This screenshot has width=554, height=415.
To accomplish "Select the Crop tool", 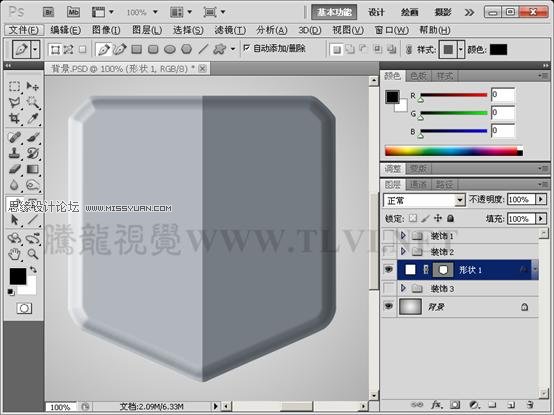I will pos(14,118).
